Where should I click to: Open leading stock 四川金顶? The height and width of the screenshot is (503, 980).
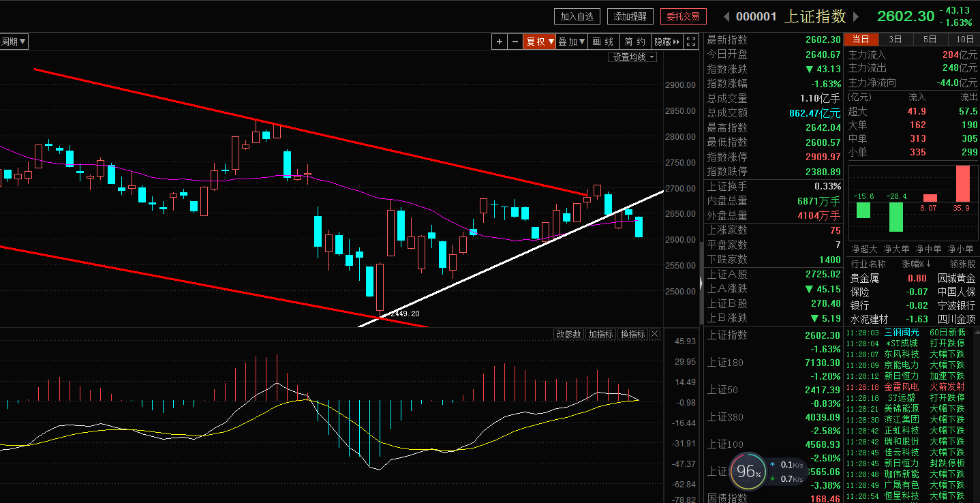[957, 319]
